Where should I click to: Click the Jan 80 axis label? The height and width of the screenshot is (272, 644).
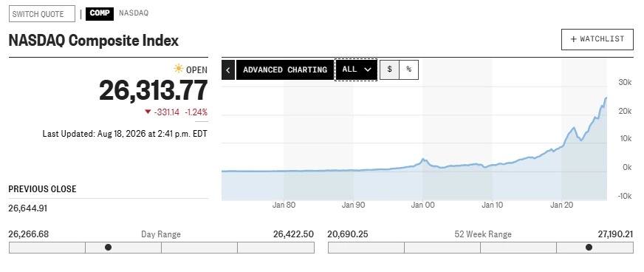(284, 205)
